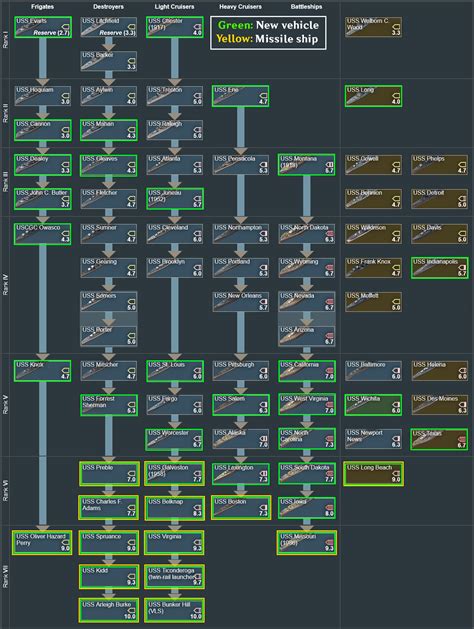Image resolution: width=474 pixels, height=629 pixels.
Task: Select the Battleships column header
Action: [x=306, y=6]
